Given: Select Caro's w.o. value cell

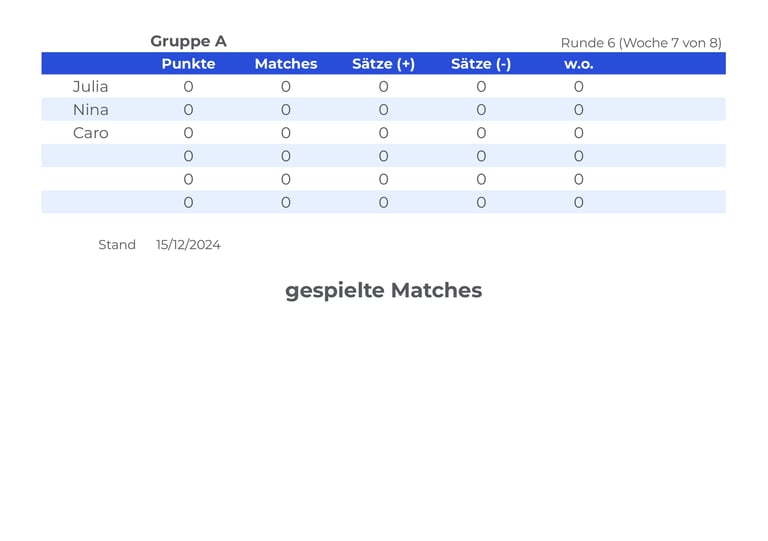Looking at the screenshot, I should pos(578,133).
